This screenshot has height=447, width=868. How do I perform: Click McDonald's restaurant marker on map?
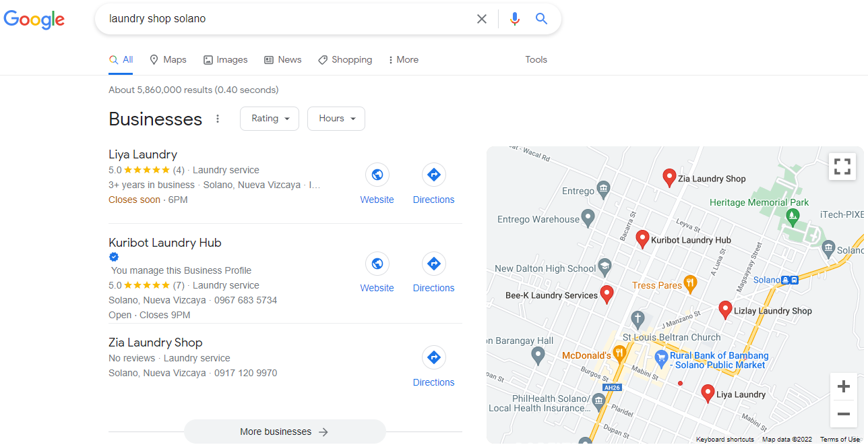coord(620,353)
